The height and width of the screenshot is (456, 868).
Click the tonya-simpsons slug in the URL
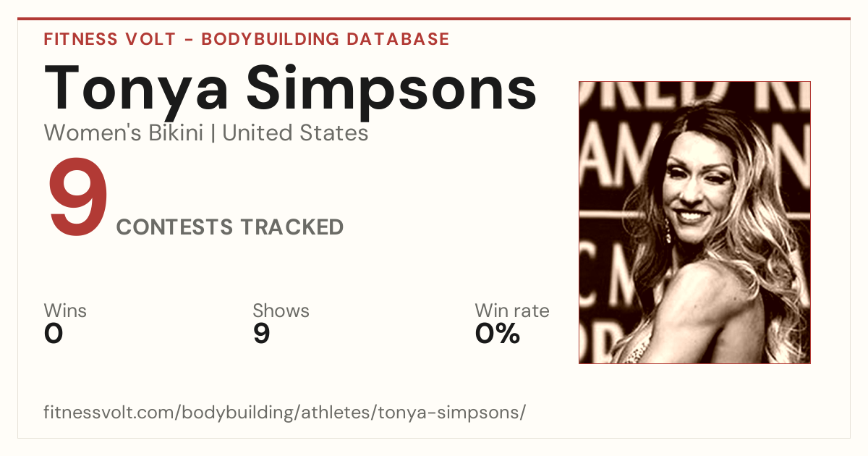click(460, 413)
